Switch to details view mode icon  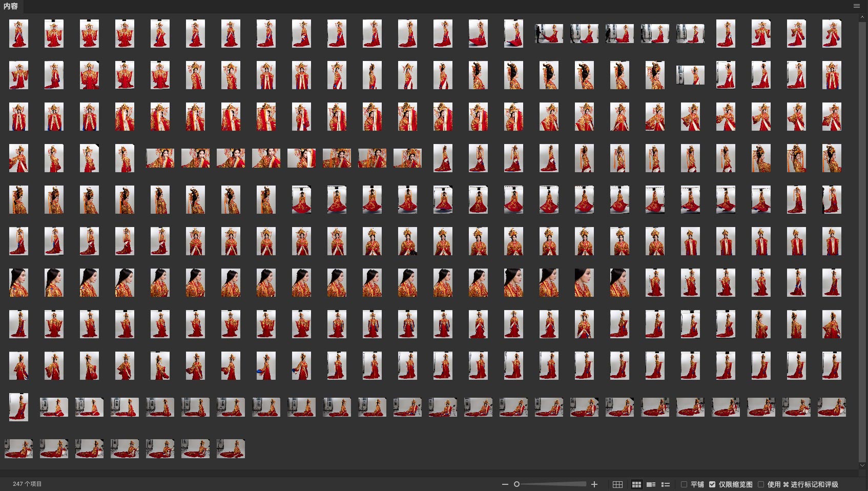651,484
